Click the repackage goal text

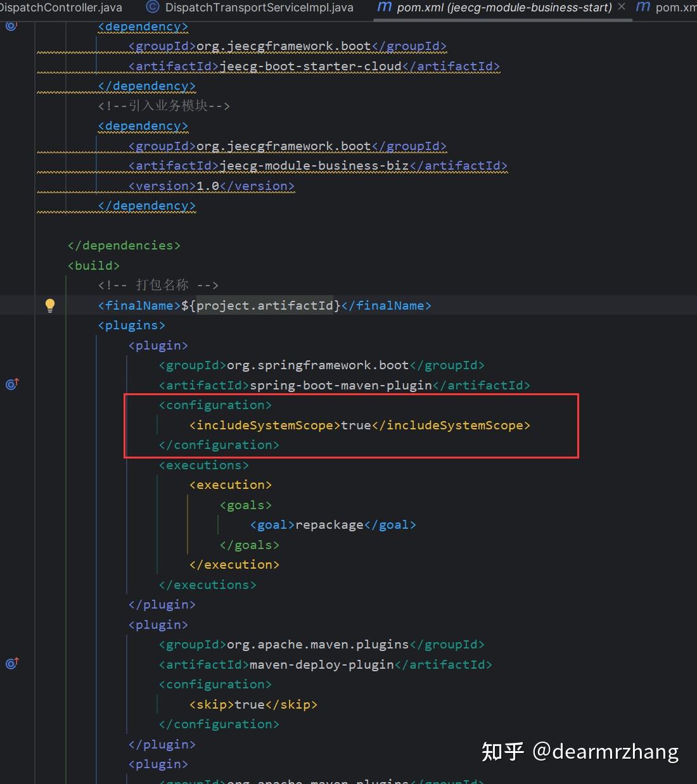click(x=329, y=524)
